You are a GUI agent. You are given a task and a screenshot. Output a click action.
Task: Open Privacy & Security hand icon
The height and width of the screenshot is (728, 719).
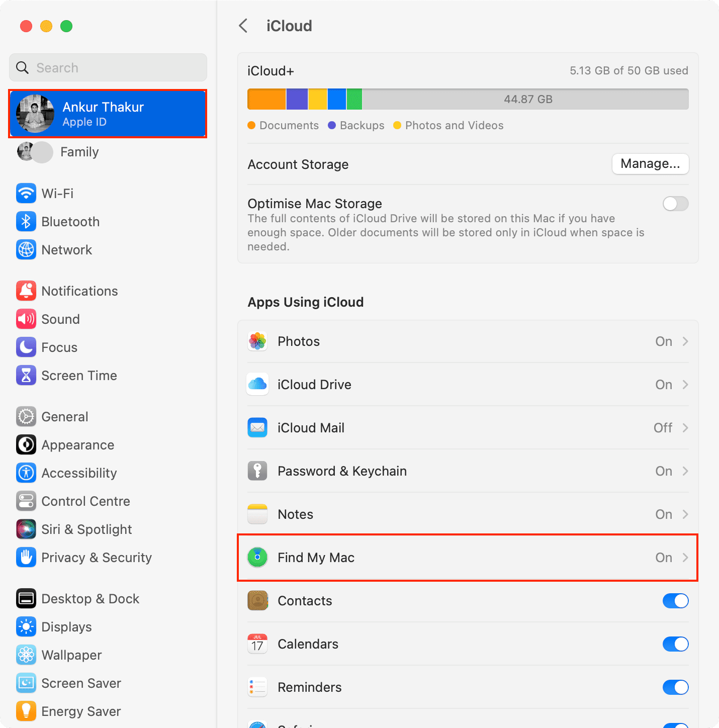point(26,557)
